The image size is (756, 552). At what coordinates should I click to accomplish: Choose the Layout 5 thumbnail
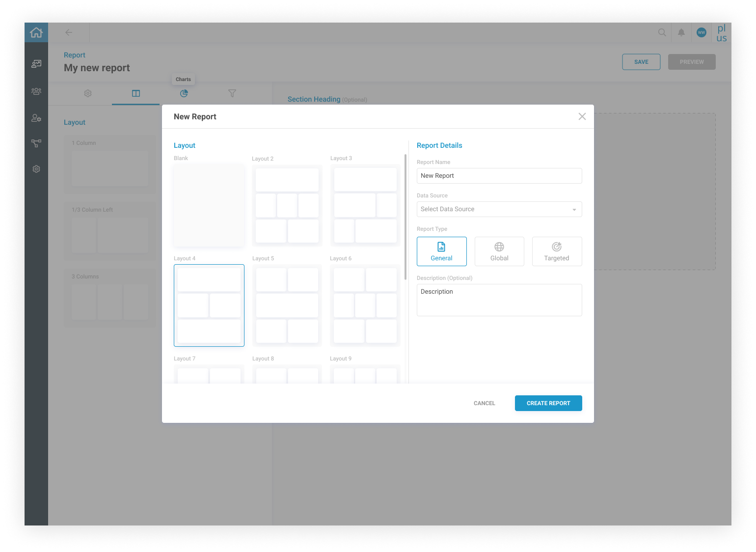pos(287,305)
